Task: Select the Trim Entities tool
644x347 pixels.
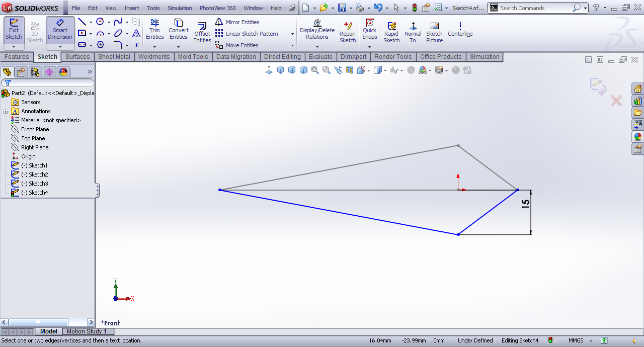Action: click(154, 29)
